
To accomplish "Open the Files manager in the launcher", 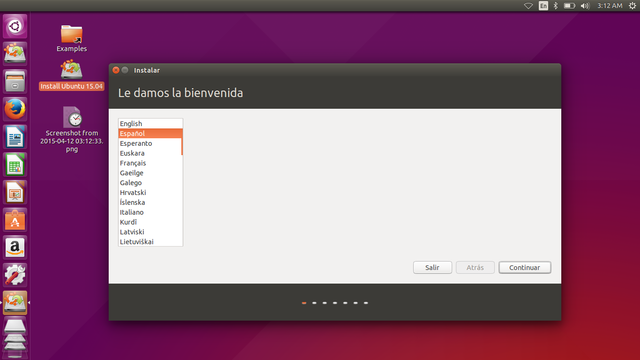I will (x=15, y=81).
